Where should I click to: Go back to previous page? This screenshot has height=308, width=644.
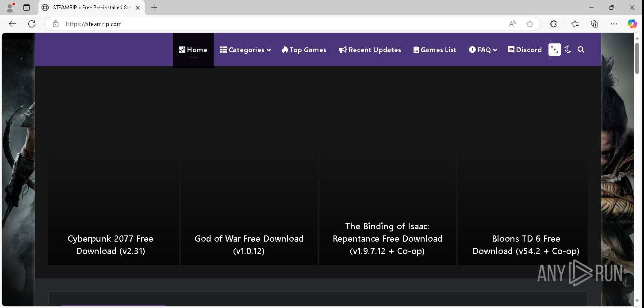[x=12, y=24]
